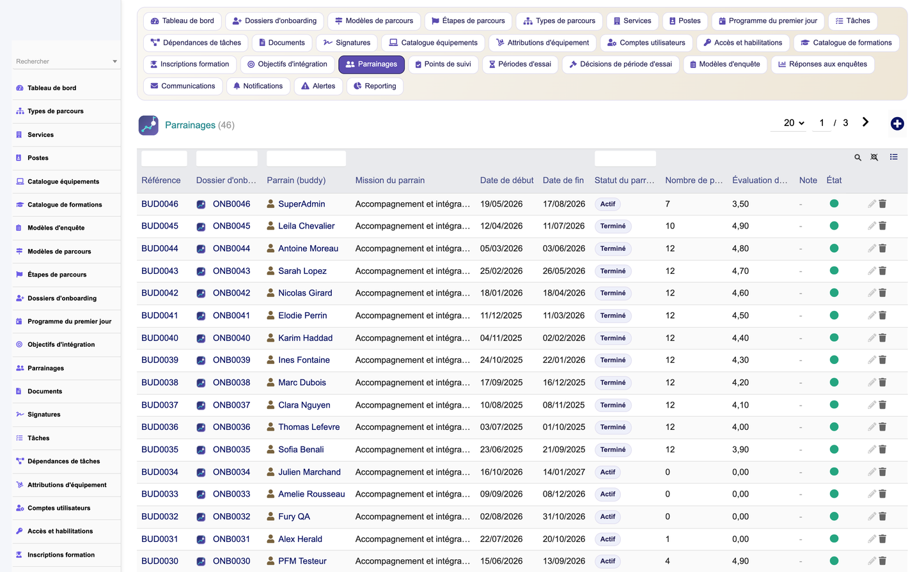Edit row BUD0040 with pencil icon

tap(872, 338)
